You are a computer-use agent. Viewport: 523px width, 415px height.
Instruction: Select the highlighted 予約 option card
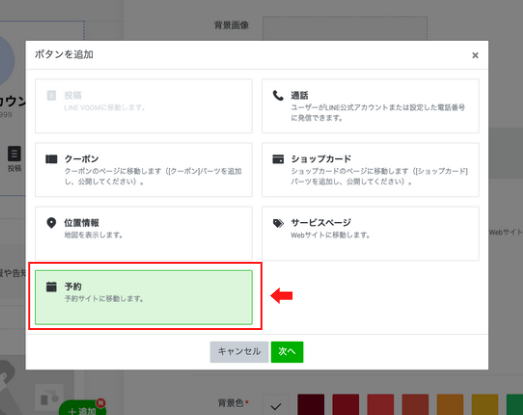click(x=144, y=297)
